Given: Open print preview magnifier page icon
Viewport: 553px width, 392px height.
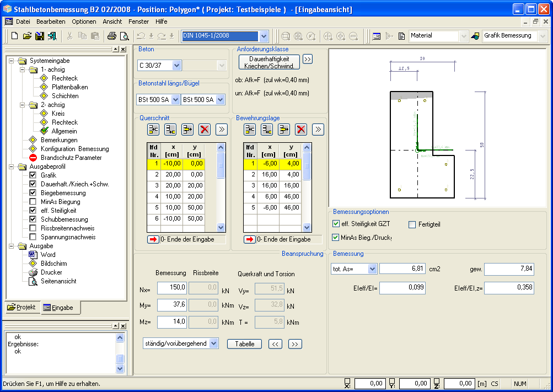Looking at the screenshot, I should pos(124,36).
